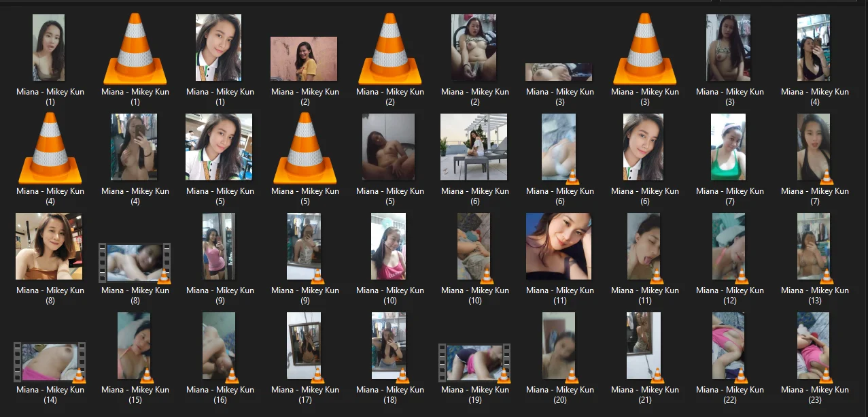Select (10) photo with pink top
The height and width of the screenshot is (417, 868).
tap(389, 246)
